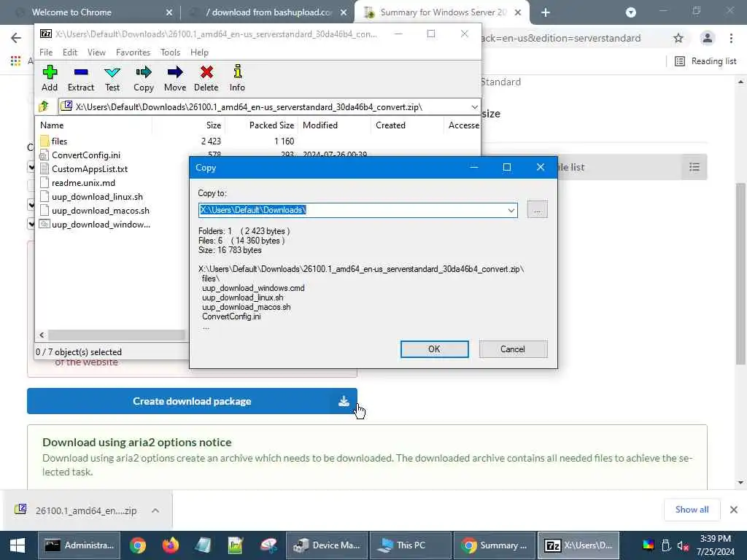This screenshot has width=747, height=560.
Task: Close the Chrome downloads bar
Action: [x=734, y=510]
